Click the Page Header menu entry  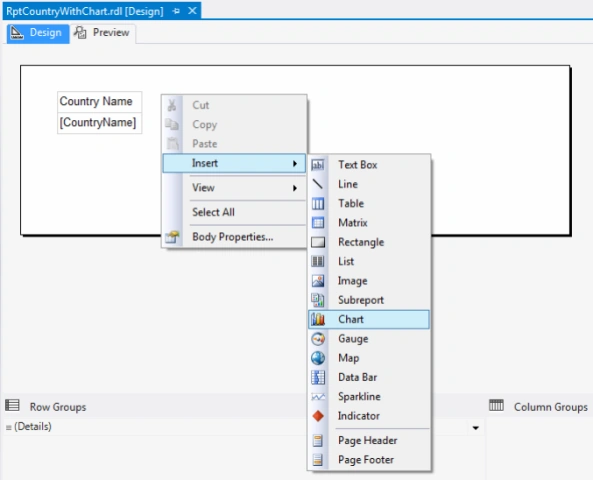click(369, 440)
